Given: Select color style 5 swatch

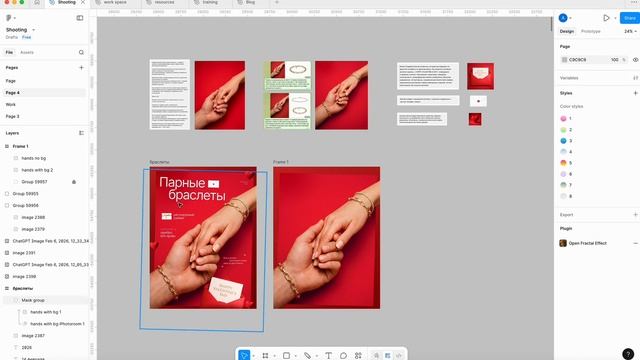Looking at the screenshot, I should tap(563, 163).
